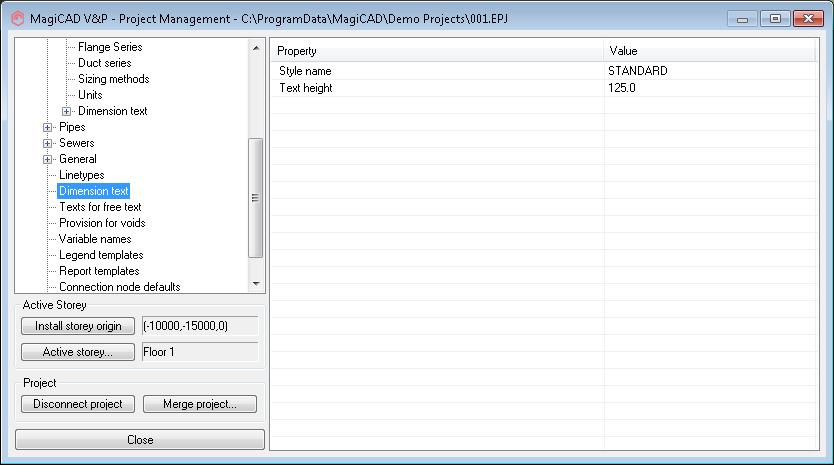This screenshot has height=465, width=834.
Task: Open the Active storey dialog
Action: tap(78, 352)
